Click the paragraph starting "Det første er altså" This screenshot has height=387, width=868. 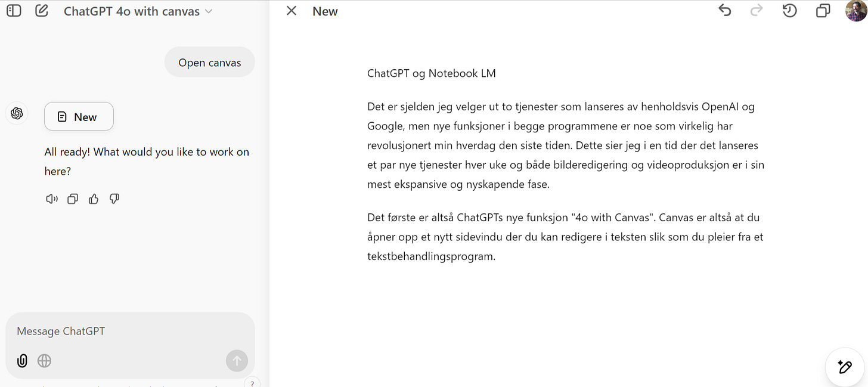point(565,237)
